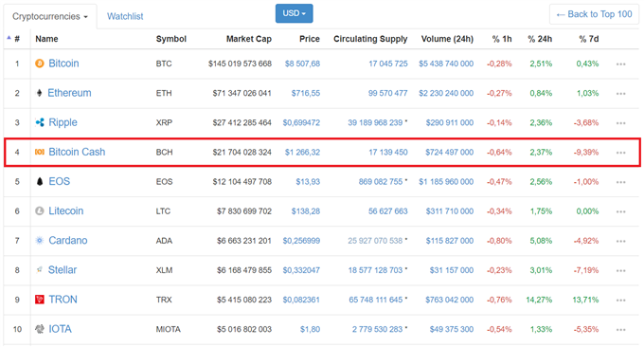This screenshot has width=644, height=347.
Task: Click the Bitcoin Cash logo icon
Action: [x=40, y=152]
